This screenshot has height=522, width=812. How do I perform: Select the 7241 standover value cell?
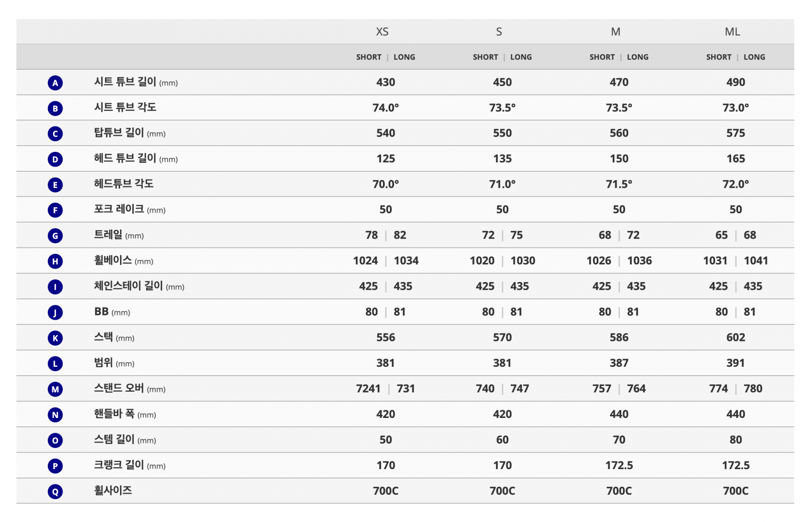[368, 388]
